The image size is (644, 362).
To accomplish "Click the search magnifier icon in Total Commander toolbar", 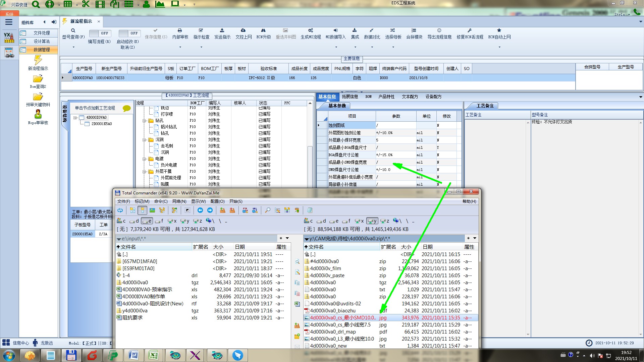I will [x=268, y=210].
